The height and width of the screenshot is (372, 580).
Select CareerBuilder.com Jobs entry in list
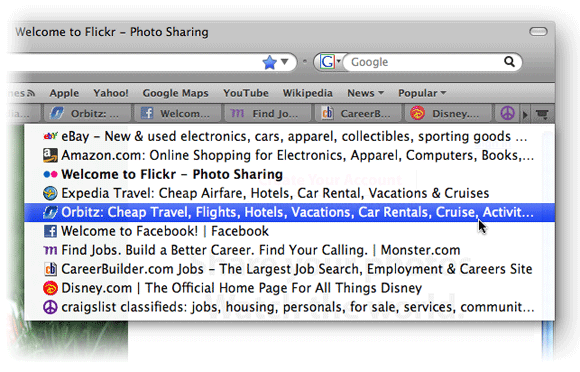point(290,269)
